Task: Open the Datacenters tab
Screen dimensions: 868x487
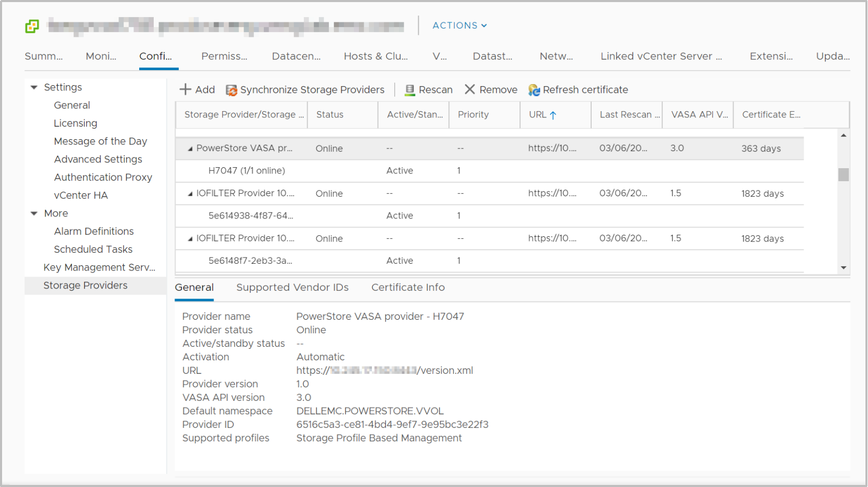Action: (x=296, y=56)
